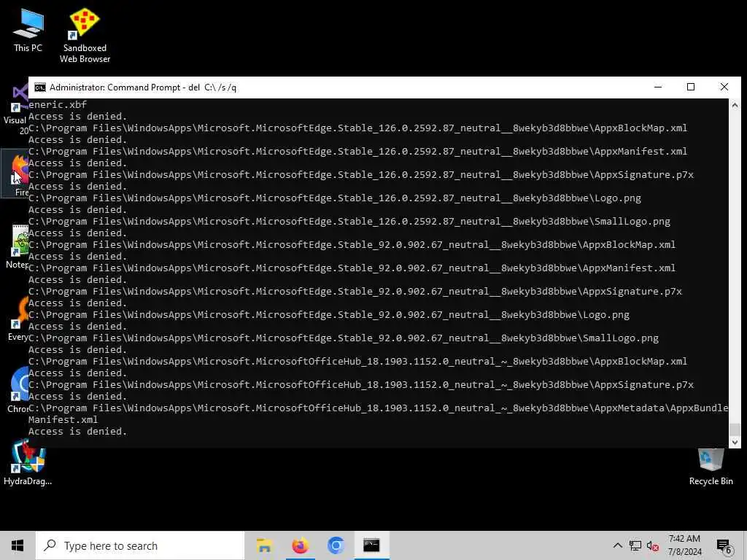747x560 pixels.
Task: Click the Command Prompt taskbar button
Action: [x=371, y=545]
